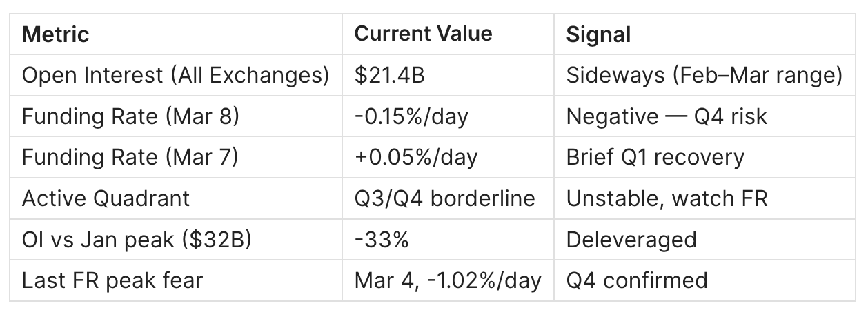Select the Q4 confirmed signal cell
This screenshot has height=310, width=868.
tap(637, 280)
